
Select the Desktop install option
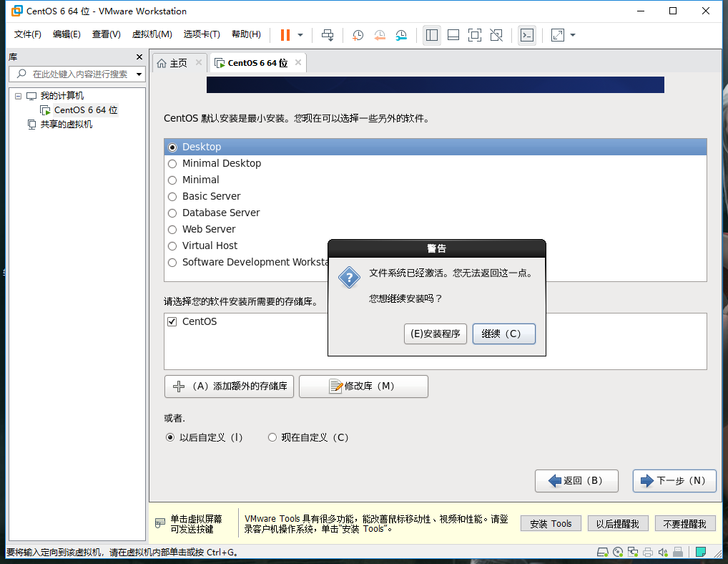point(435,147)
